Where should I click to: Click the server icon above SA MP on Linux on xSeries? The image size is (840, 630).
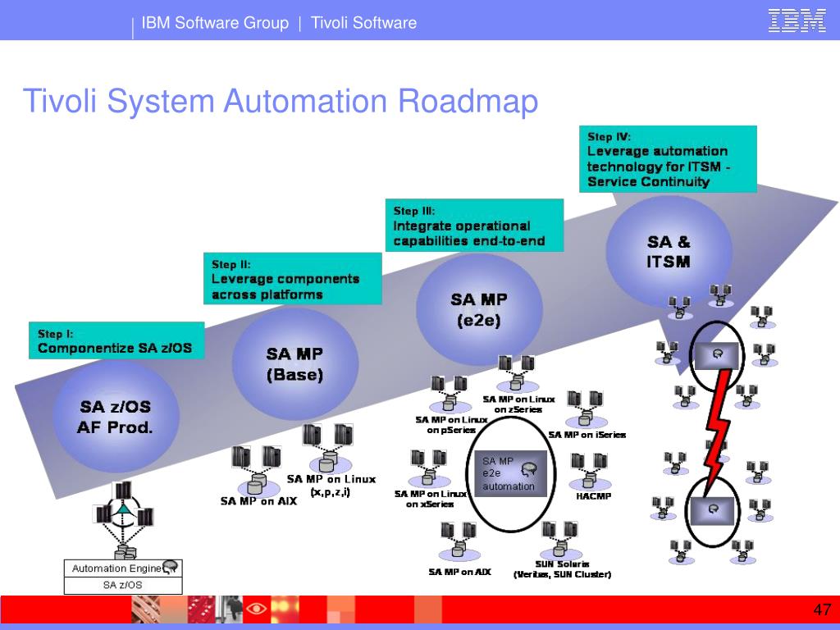(x=428, y=468)
